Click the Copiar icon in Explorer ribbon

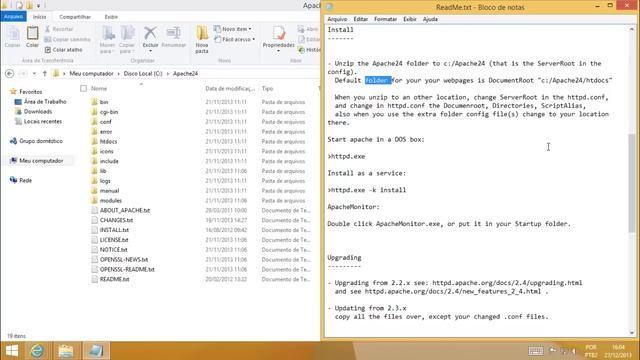pyautogui.click(x=12, y=33)
